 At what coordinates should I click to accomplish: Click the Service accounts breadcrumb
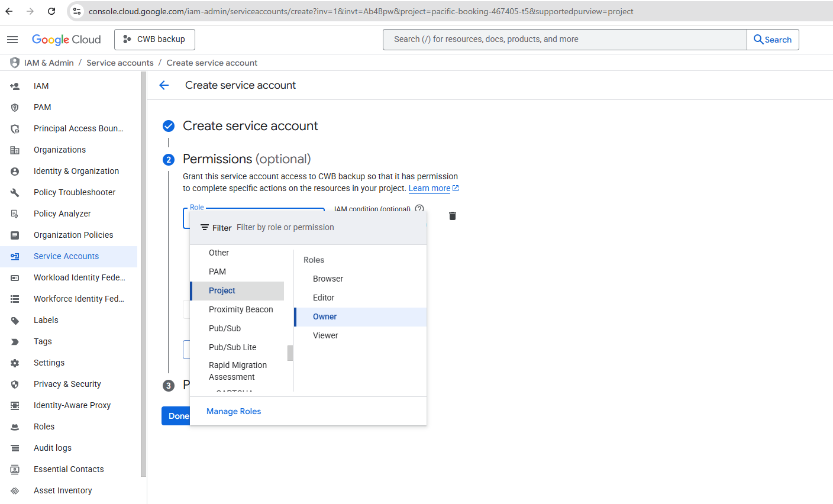click(120, 63)
